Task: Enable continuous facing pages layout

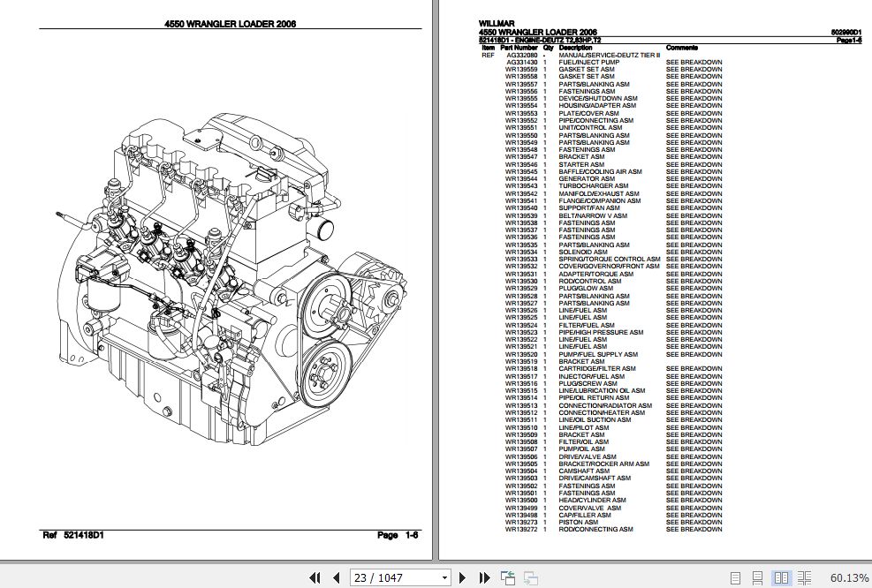Action: 804,577
